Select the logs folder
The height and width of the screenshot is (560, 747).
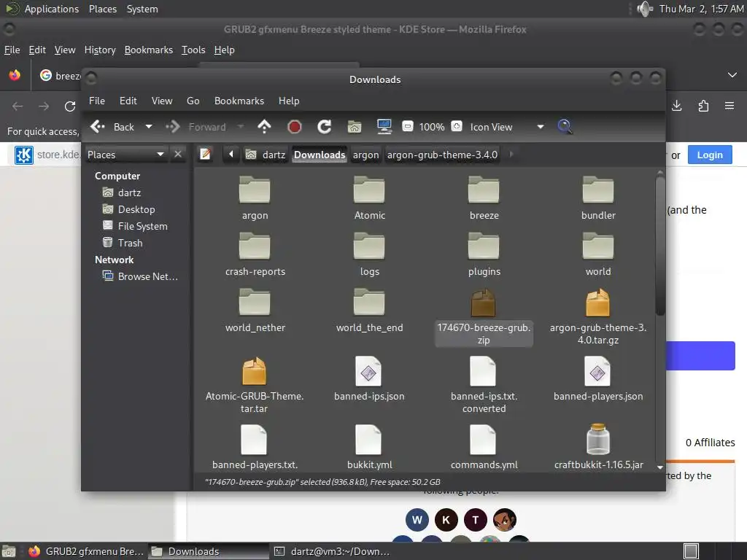[369, 254]
